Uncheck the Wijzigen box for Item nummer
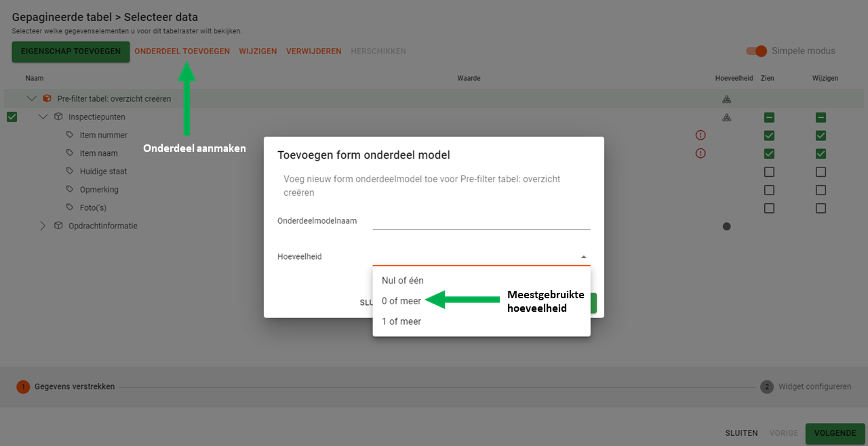 pyautogui.click(x=821, y=135)
